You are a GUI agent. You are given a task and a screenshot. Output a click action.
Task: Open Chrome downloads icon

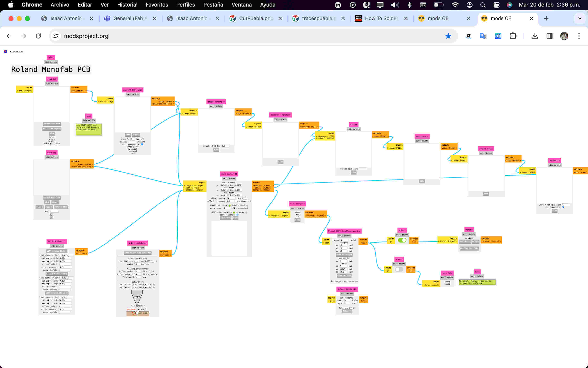(535, 36)
